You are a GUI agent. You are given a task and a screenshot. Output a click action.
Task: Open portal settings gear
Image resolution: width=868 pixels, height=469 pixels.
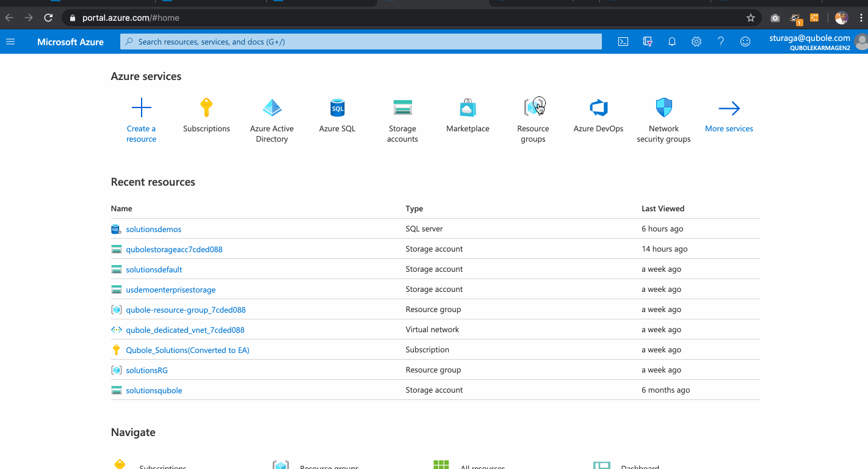click(696, 42)
